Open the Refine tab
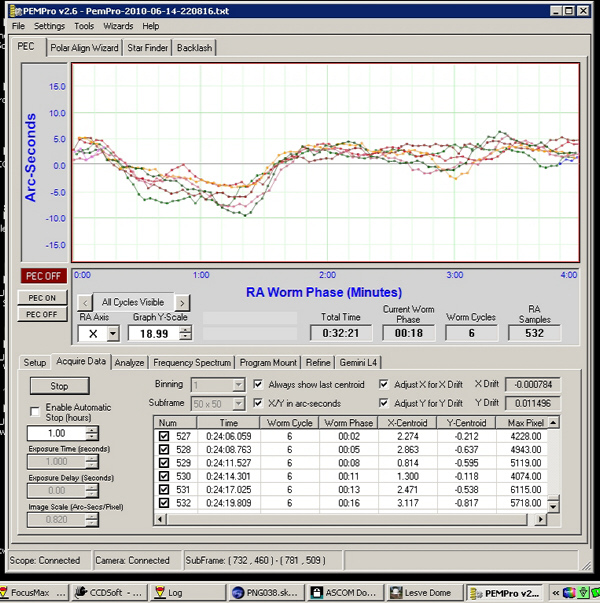Image resolution: width=600 pixels, height=603 pixels. tap(318, 363)
